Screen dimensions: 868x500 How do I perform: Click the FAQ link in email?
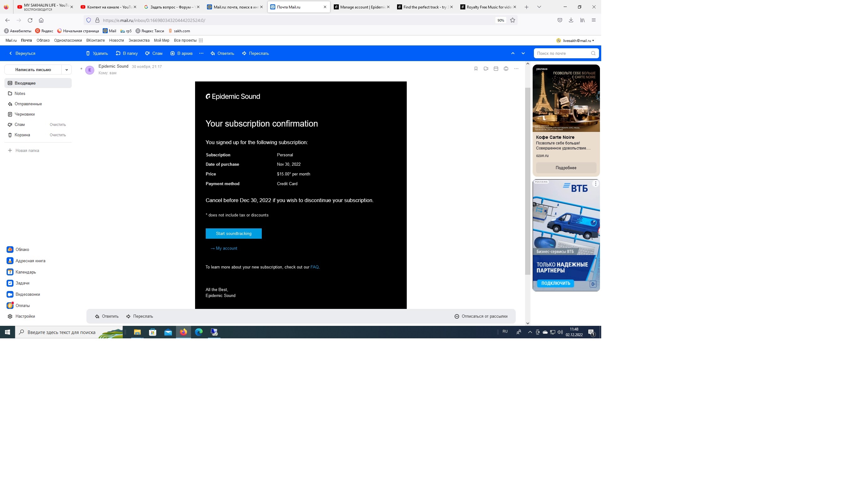[x=314, y=267]
